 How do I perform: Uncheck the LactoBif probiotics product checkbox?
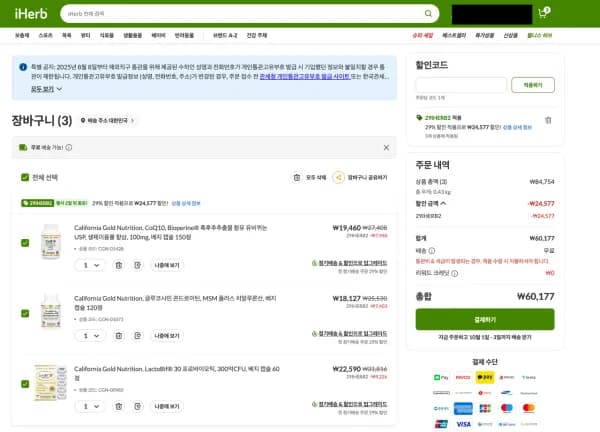pyautogui.click(x=25, y=384)
